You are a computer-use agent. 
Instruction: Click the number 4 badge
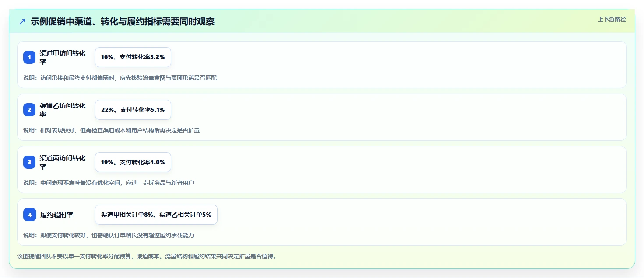tap(29, 215)
